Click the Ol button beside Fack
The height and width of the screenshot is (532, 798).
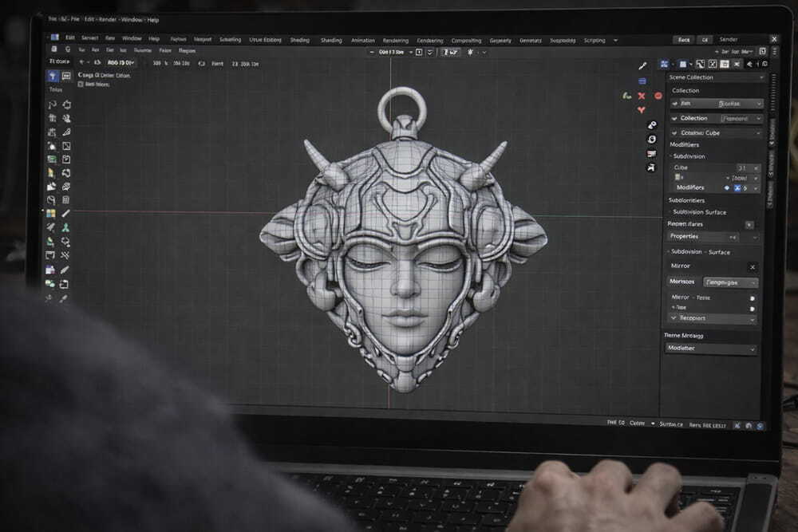(705, 40)
